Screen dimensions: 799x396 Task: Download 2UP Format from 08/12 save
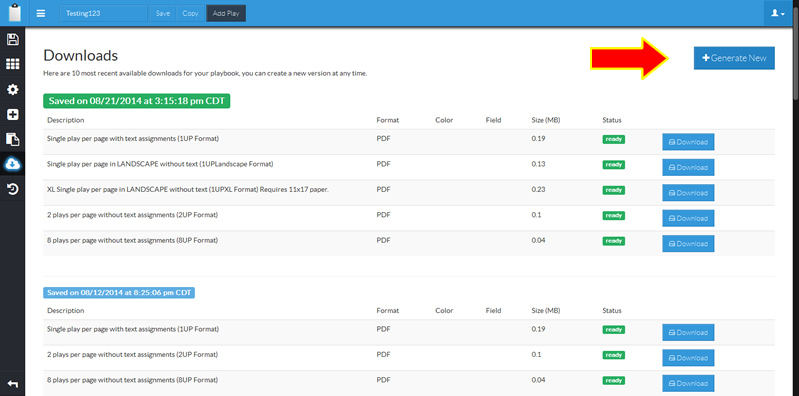pyautogui.click(x=688, y=358)
